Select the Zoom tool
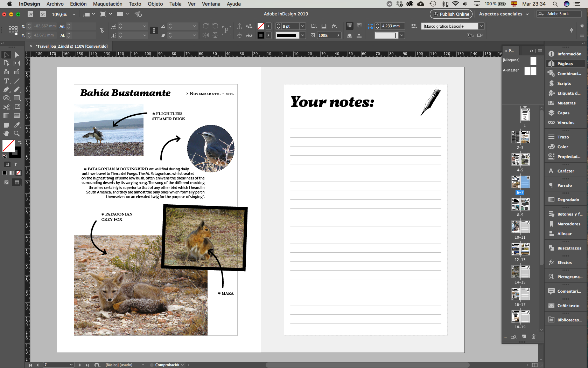This screenshot has width=588, height=368. (x=17, y=134)
